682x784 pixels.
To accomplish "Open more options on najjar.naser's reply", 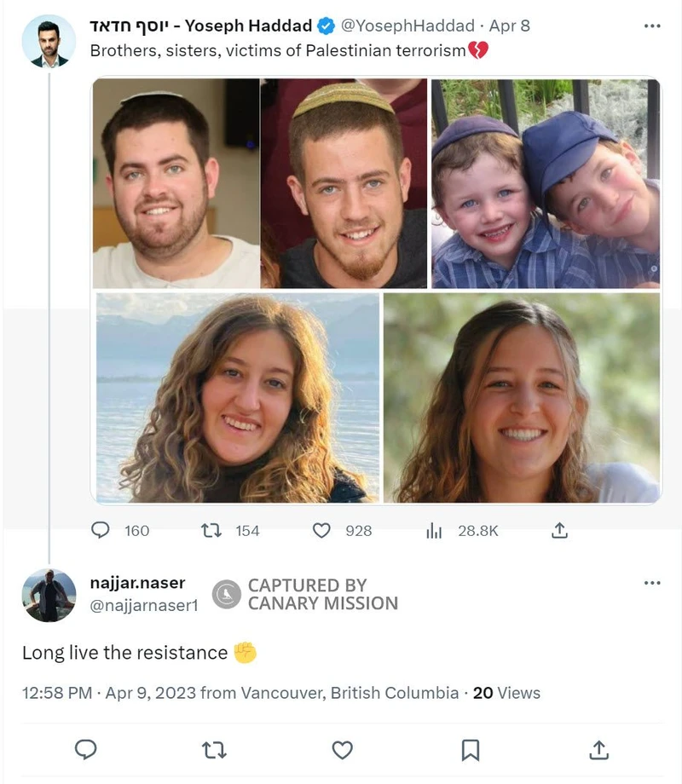I will tap(652, 583).
